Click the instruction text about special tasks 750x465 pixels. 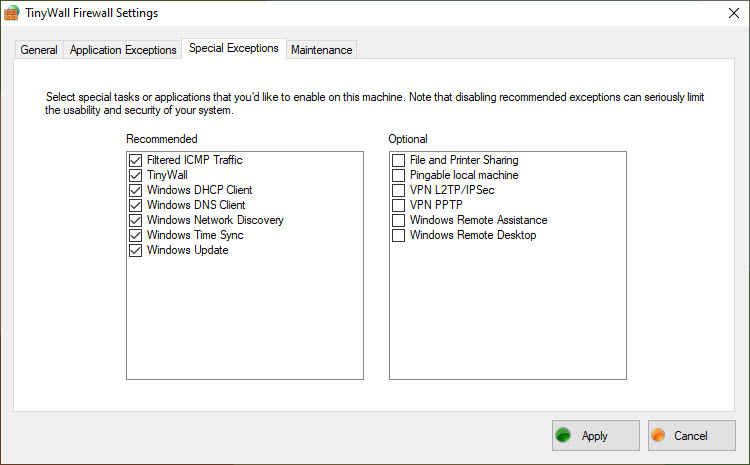tap(375, 103)
